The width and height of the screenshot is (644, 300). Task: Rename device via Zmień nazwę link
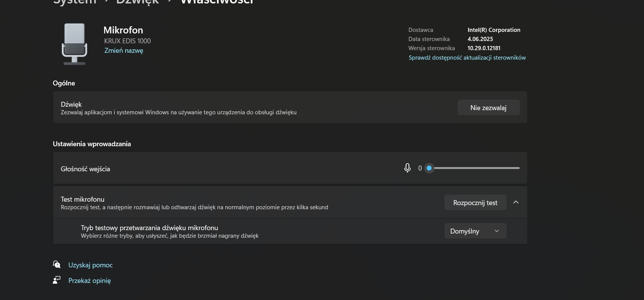124,51
